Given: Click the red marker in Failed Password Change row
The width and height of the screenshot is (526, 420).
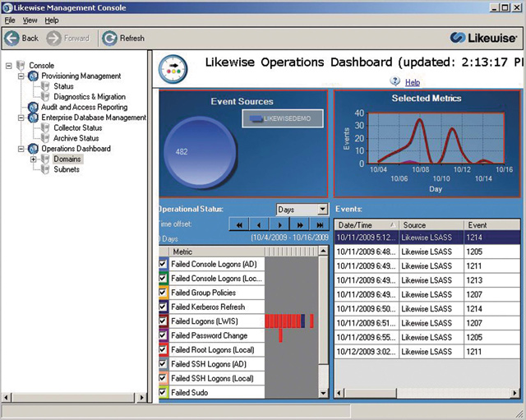Looking at the screenshot, I should coord(280,335).
